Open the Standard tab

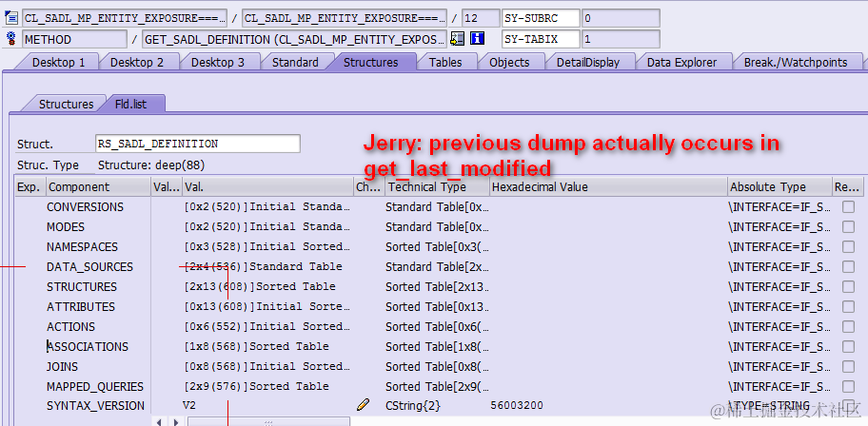click(x=295, y=62)
